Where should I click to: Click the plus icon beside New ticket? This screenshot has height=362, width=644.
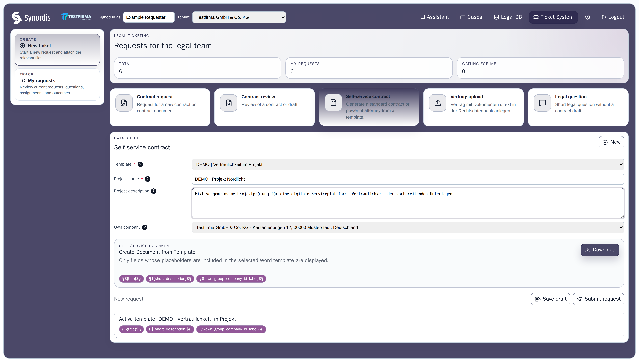coord(22,46)
